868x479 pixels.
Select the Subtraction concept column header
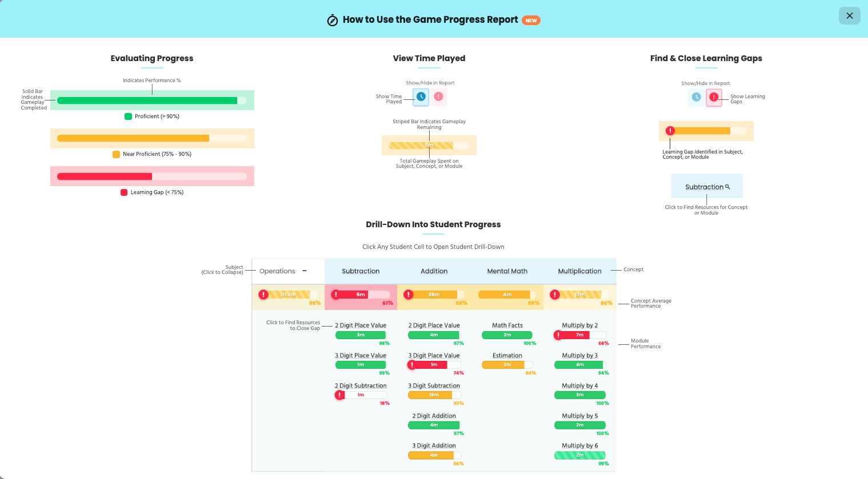pos(361,271)
